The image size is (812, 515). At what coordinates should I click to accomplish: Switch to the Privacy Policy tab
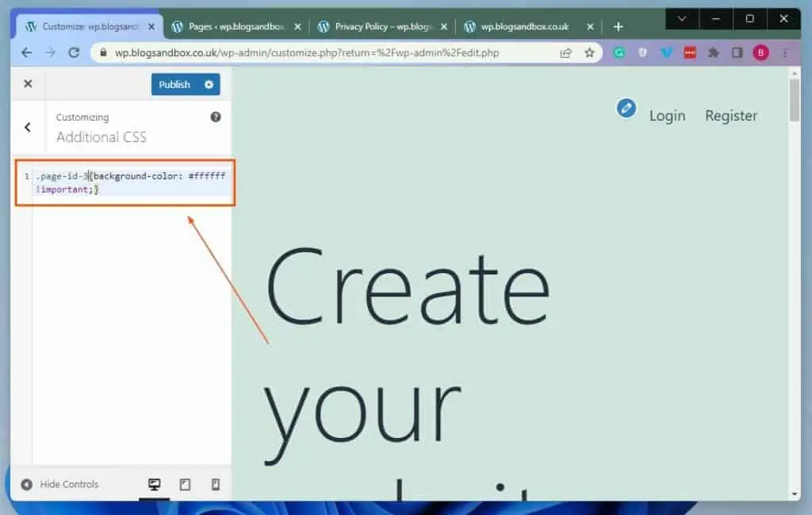(381, 25)
